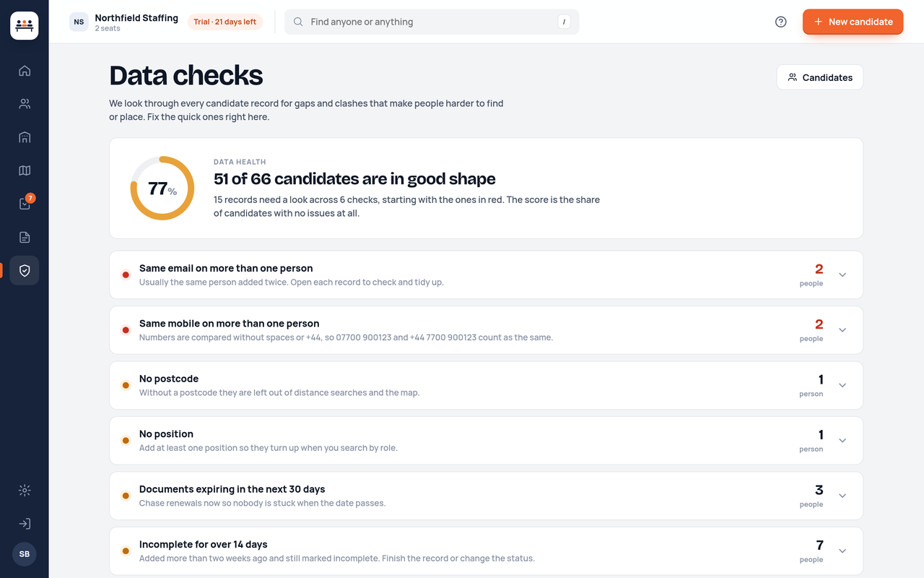Open the Northfield Staffing workspace name
Screen dimensions: 924x578
(136, 18)
